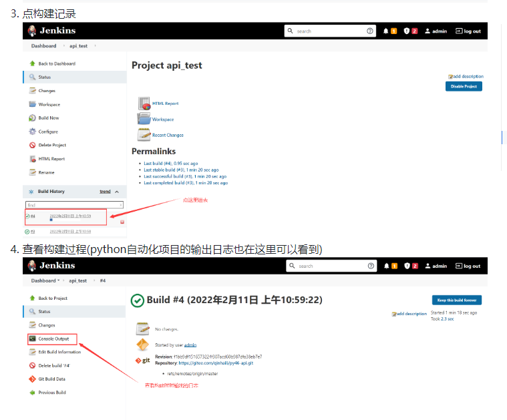Open the Last completed build (#3) permalink
Viewport: 507px width, 420px height.
[x=186, y=183]
